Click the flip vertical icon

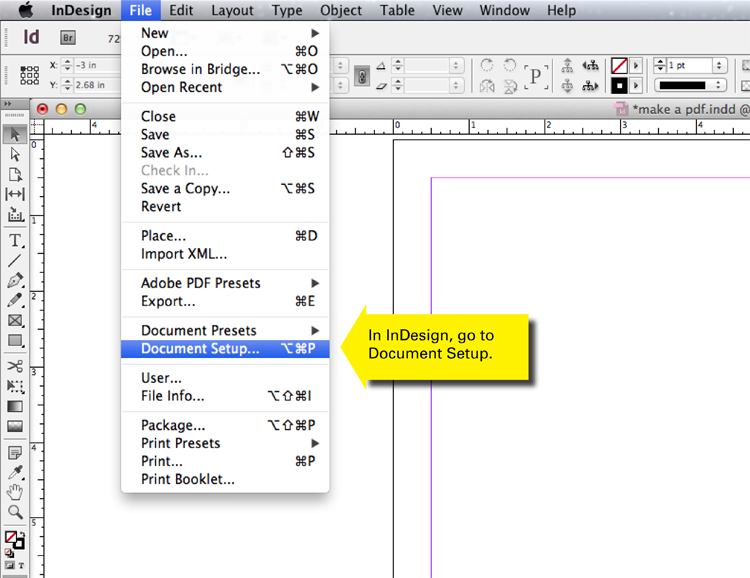point(510,86)
